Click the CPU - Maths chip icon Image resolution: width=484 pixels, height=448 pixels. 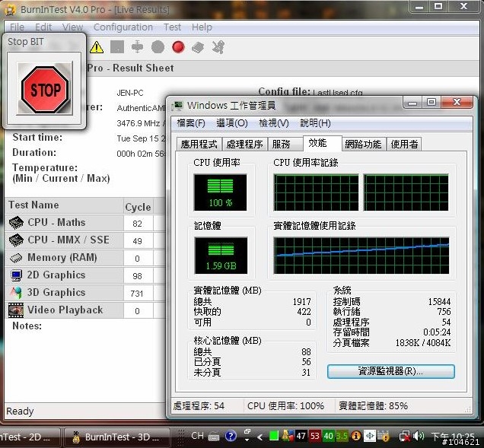pyautogui.click(x=16, y=223)
